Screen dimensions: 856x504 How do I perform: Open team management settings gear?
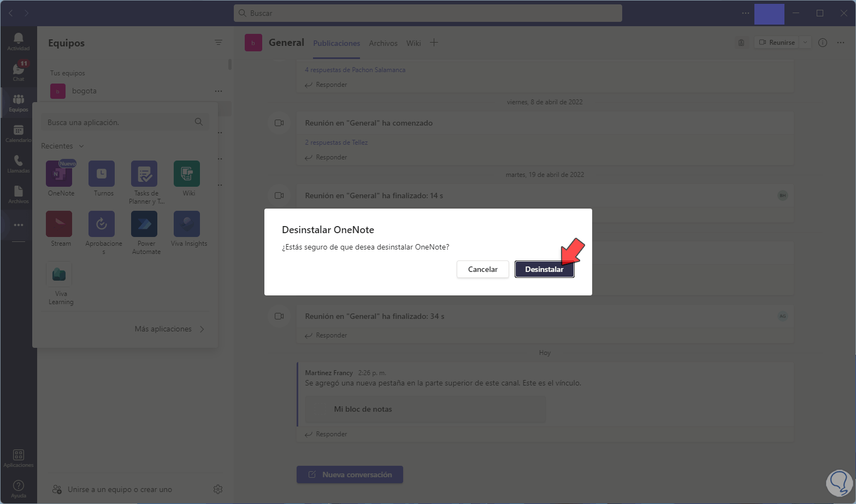pyautogui.click(x=218, y=489)
